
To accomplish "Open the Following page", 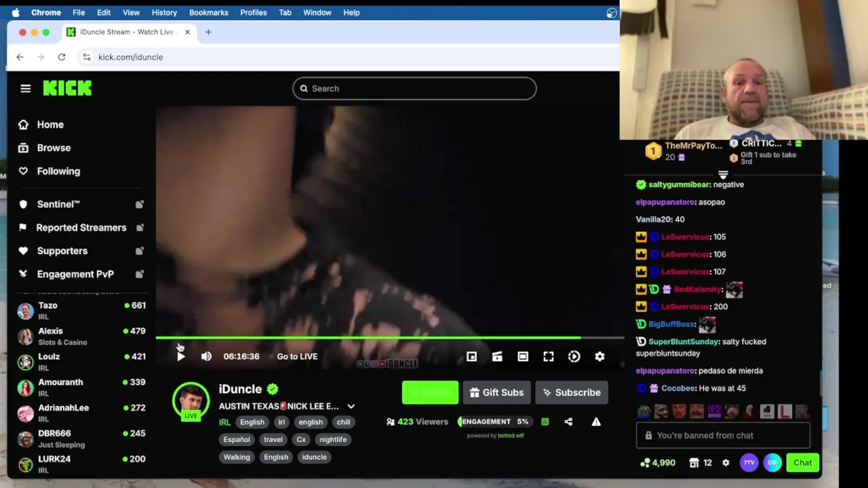I will [58, 171].
